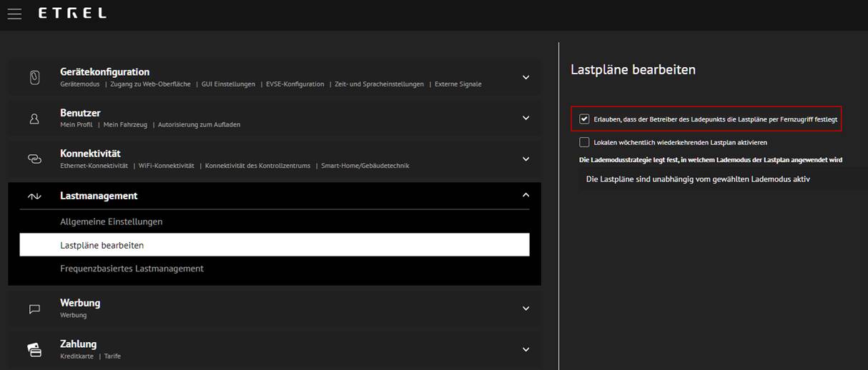Click the Zahlung credit card icon
The height and width of the screenshot is (370, 868).
(34, 349)
